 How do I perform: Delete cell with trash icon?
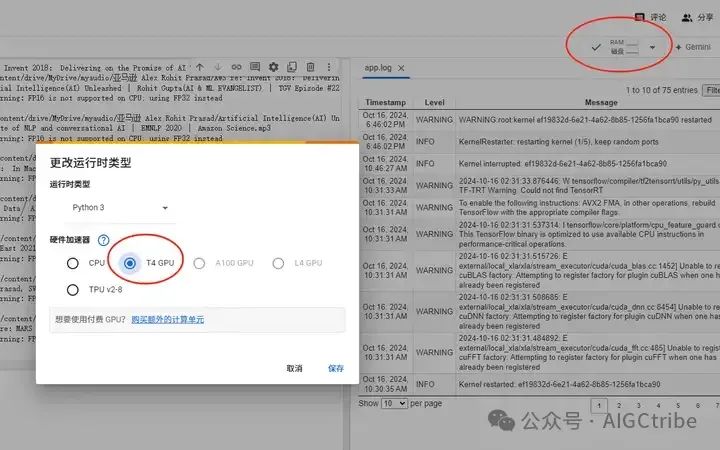click(x=310, y=67)
